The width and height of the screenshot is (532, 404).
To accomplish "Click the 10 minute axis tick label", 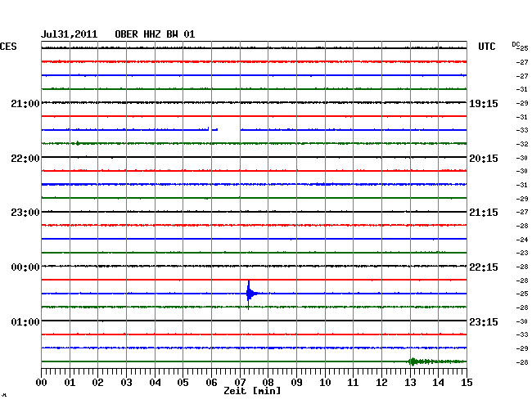I will (x=325, y=383).
